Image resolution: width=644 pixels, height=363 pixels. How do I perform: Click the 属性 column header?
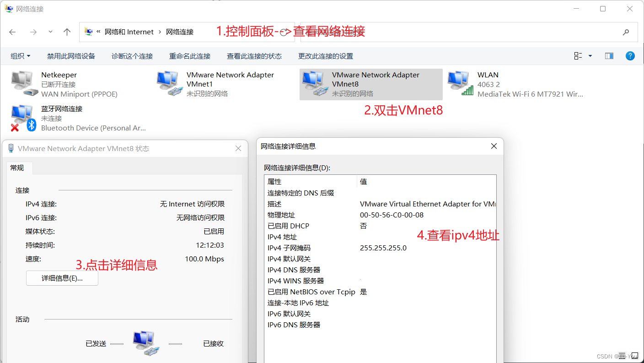click(311, 182)
